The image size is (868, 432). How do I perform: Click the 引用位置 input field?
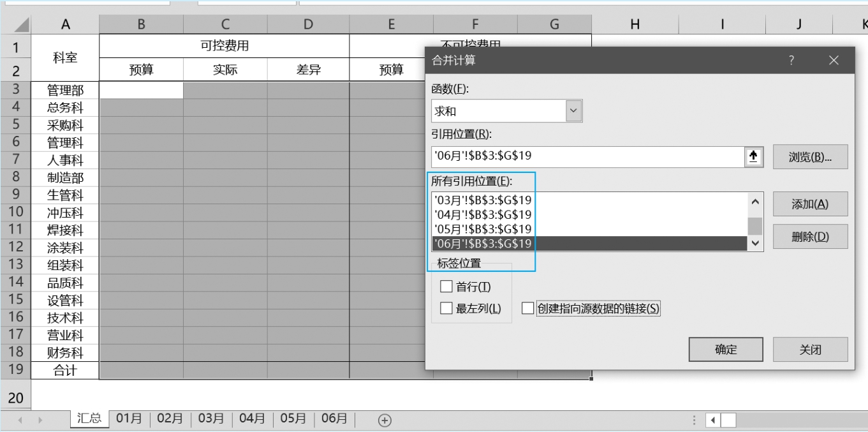[587, 157]
